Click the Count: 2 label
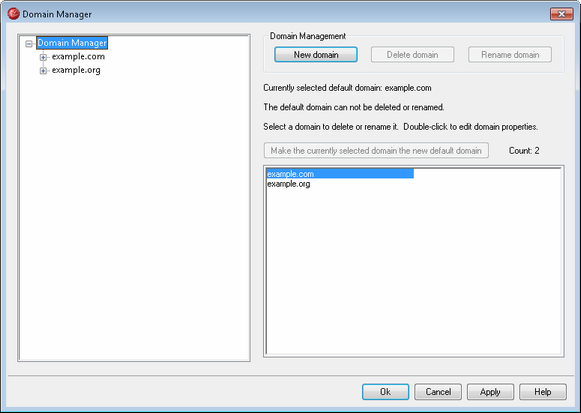 point(524,150)
